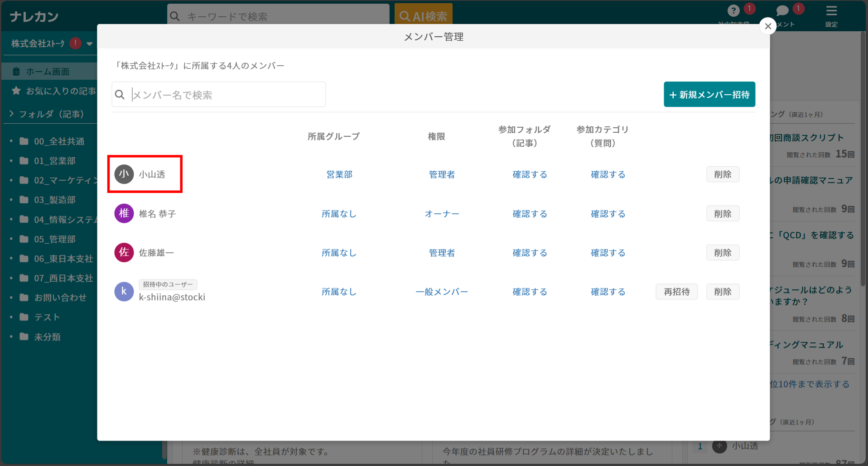Viewport: 868px width, 466px height.
Task: Click 小山透's circular avatar icon
Action: (x=124, y=174)
